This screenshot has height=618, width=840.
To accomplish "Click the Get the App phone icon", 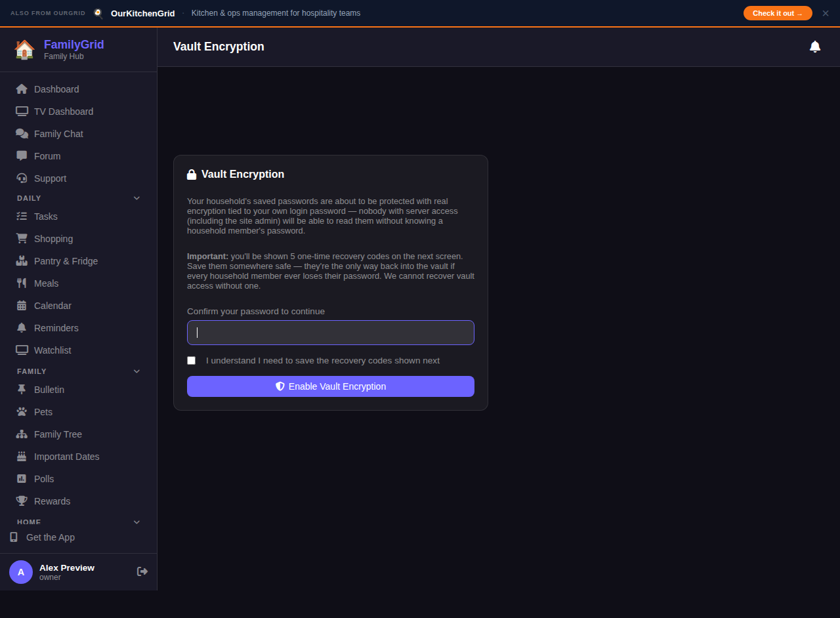I will 14,537.
